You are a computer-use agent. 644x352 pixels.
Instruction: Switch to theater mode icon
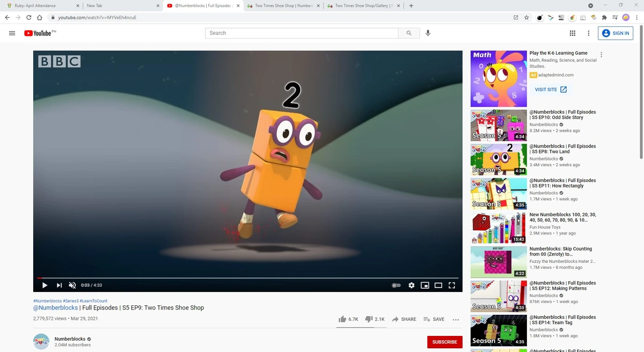(x=438, y=285)
